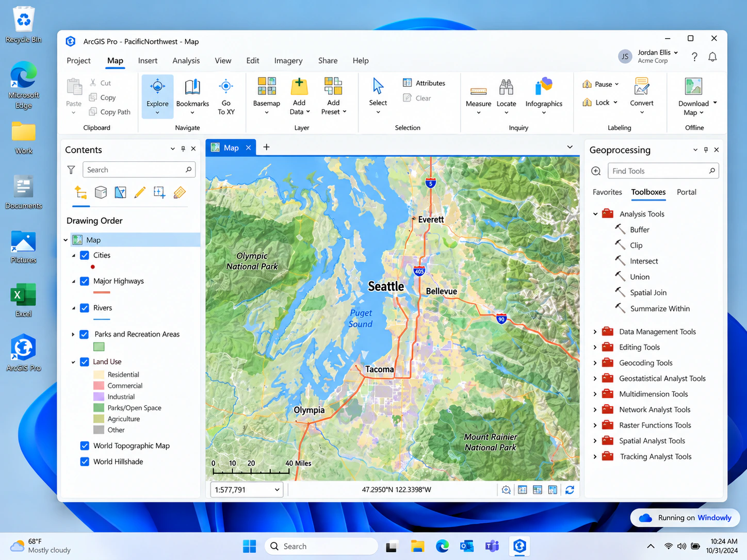Switch to Geoprocessing Portal tab
747x560 pixels.
[x=686, y=192]
